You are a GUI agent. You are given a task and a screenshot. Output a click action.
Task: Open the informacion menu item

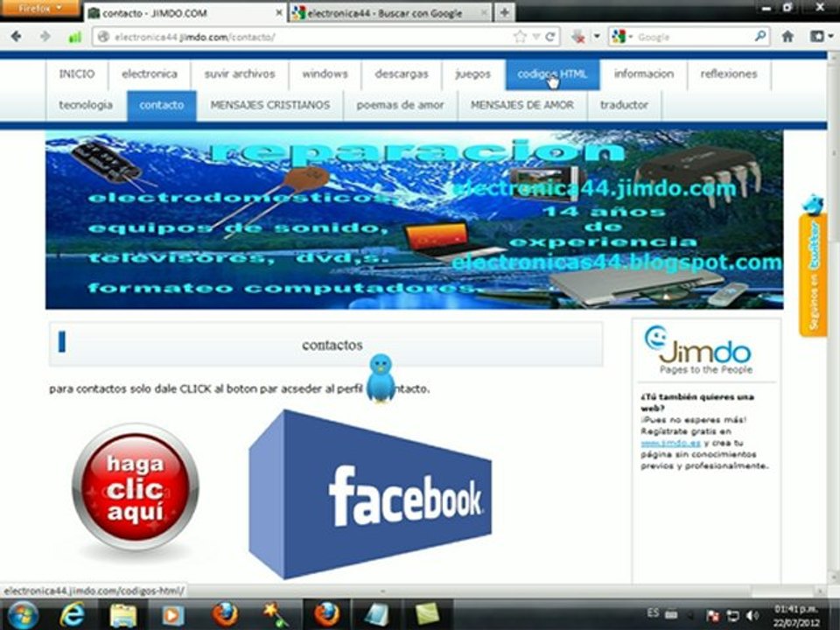[644, 73]
